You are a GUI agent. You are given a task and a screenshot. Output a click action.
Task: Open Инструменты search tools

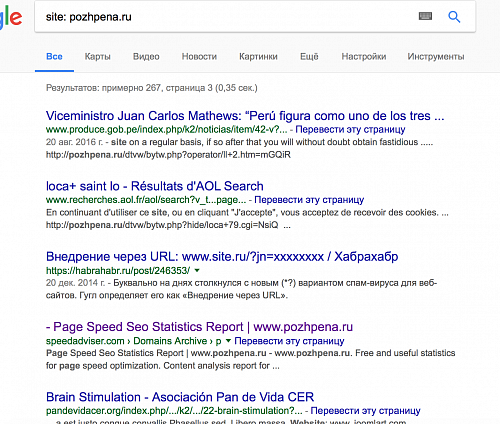(436, 56)
